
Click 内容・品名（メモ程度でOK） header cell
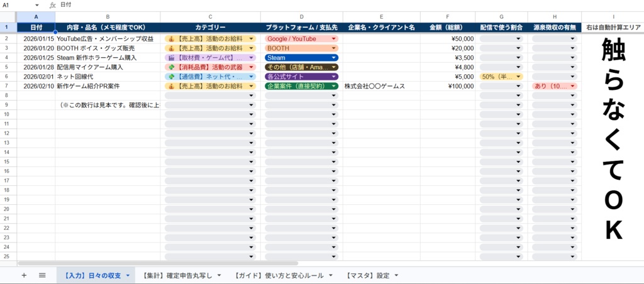click(108, 28)
